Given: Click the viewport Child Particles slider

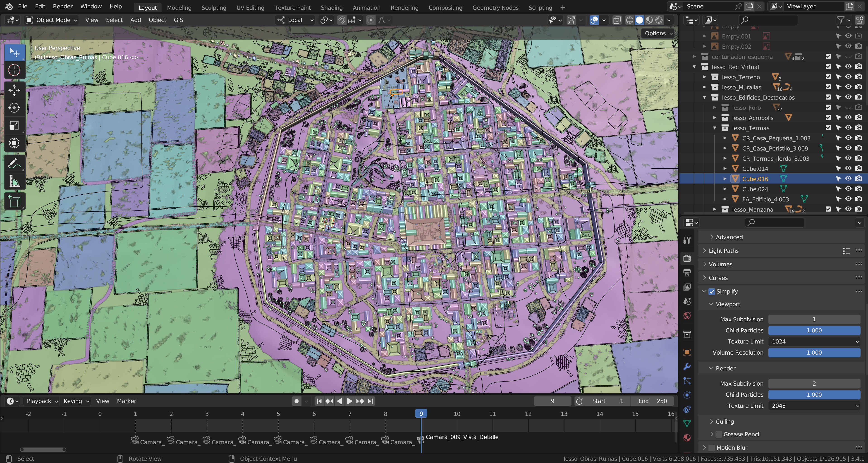Looking at the screenshot, I should coord(814,330).
